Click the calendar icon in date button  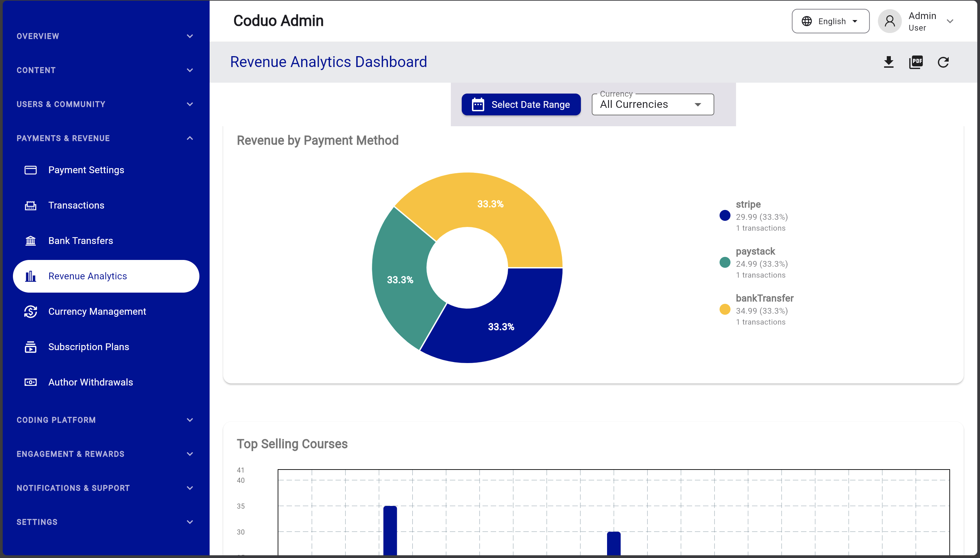coord(477,105)
